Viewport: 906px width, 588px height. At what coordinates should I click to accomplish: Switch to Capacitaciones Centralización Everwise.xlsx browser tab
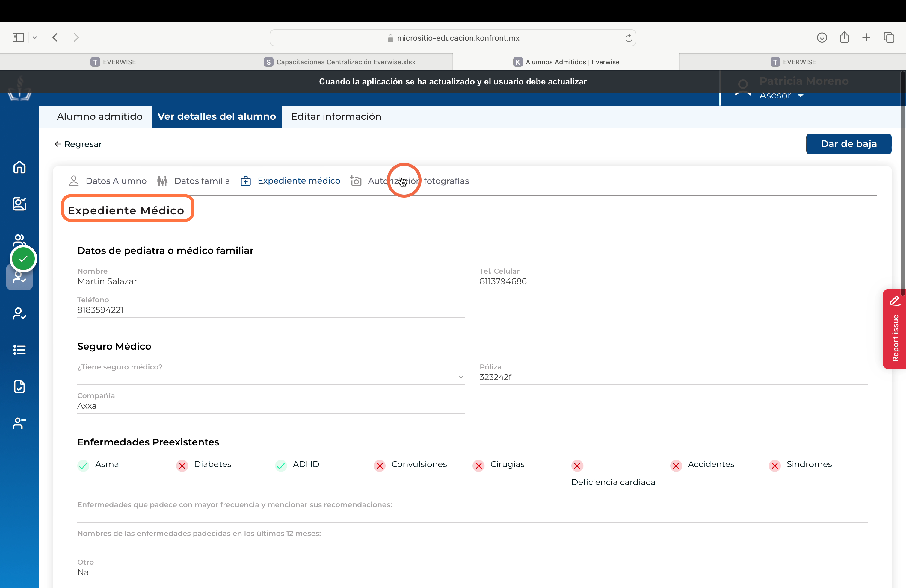[x=339, y=62]
